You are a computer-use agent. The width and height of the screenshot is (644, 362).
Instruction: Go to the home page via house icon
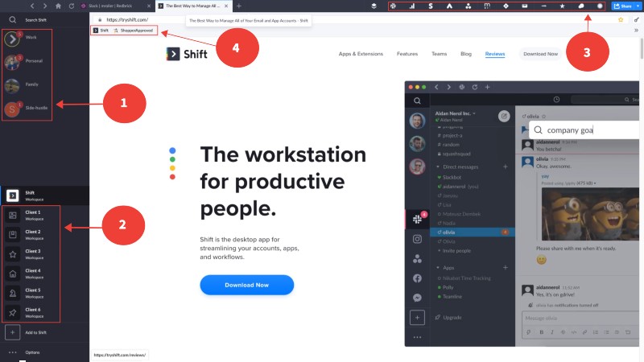(x=58, y=6)
